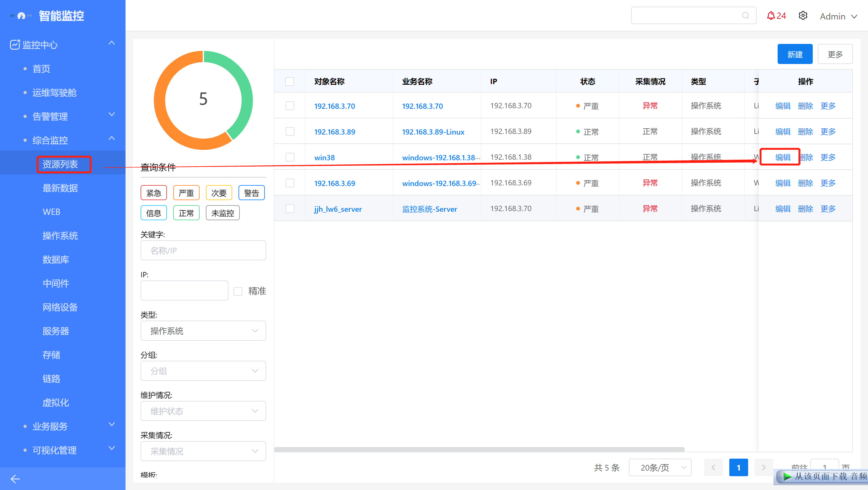Open the 监控系统-Server business link
The image size is (868, 490).
tap(429, 209)
